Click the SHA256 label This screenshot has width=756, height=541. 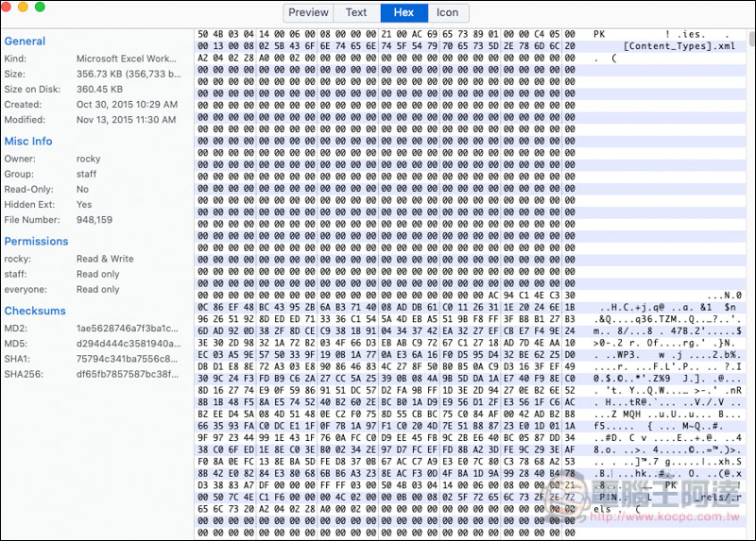point(24,374)
